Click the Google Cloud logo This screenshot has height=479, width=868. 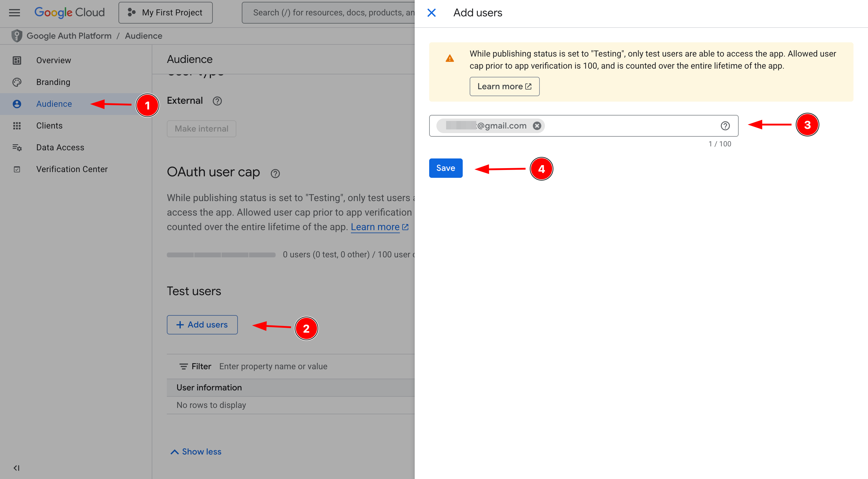70,12
